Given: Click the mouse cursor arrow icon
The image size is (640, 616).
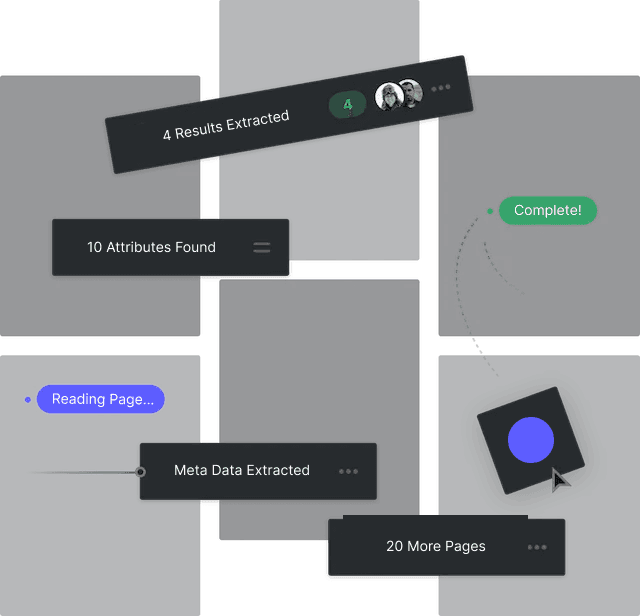Looking at the screenshot, I should [x=560, y=481].
